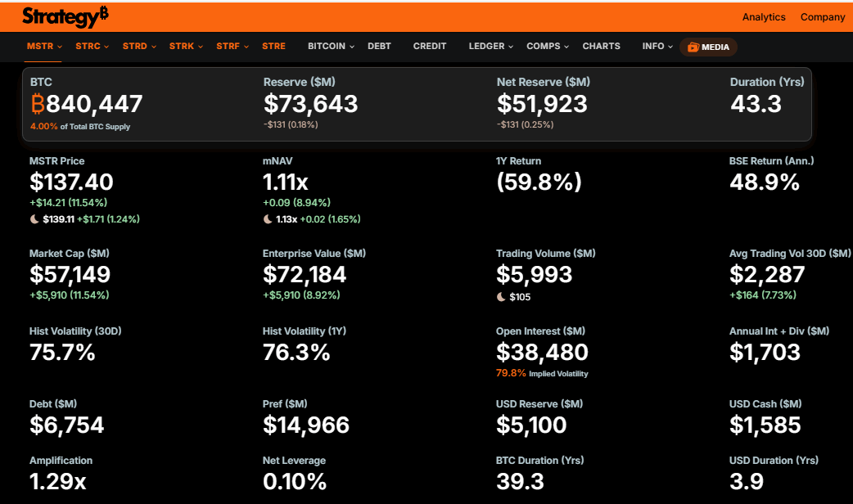Click the Enterprise Value $72,184
853x504 pixels.
304,274
